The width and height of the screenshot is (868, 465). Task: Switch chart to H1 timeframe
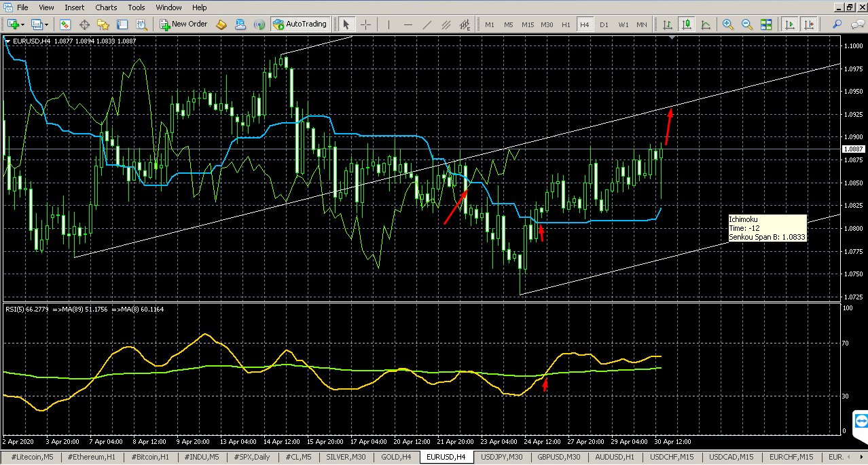[x=566, y=24]
